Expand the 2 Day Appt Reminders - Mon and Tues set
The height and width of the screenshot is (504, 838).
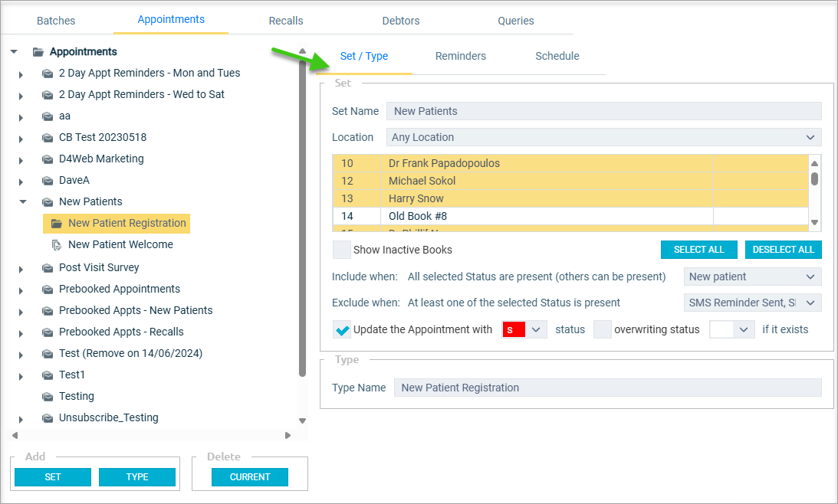21,75
